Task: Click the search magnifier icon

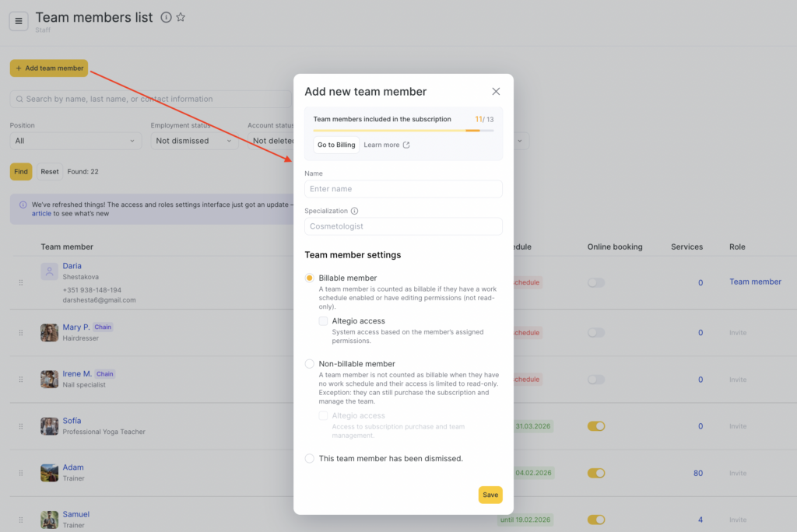Action: click(18, 100)
